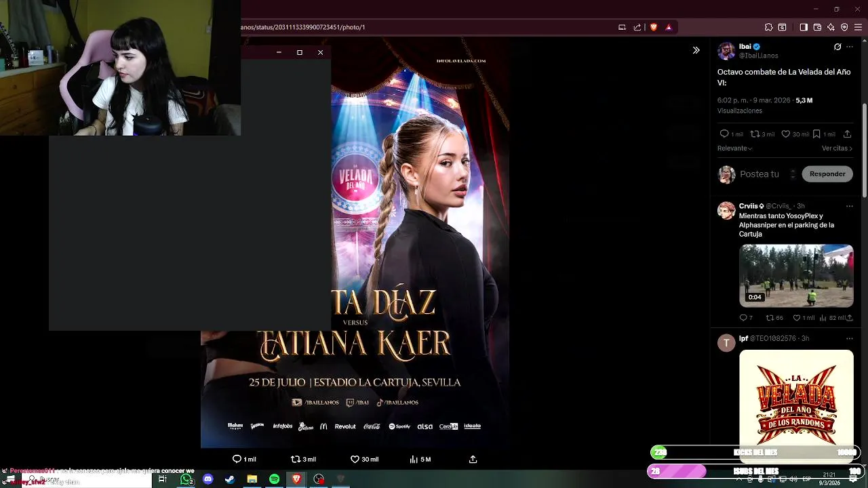Click the repost icon below the poster image
This screenshot has height=488, width=868.
coord(295,459)
